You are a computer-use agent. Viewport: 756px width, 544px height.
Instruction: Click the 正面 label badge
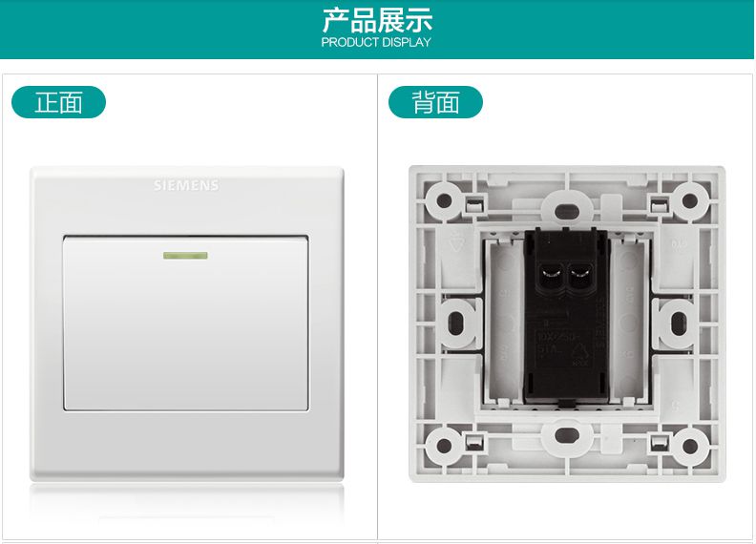58,102
